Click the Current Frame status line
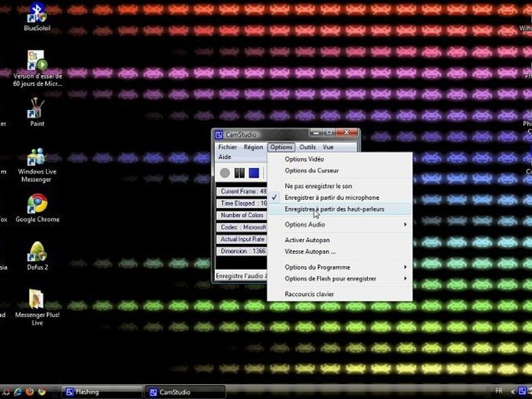532x399 pixels. pyautogui.click(x=242, y=191)
